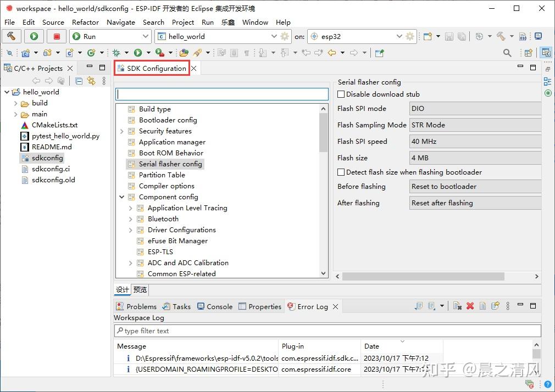Build the project using the hammer icon
The width and height of the screenshot is (555, 392).
pos(12,36)
